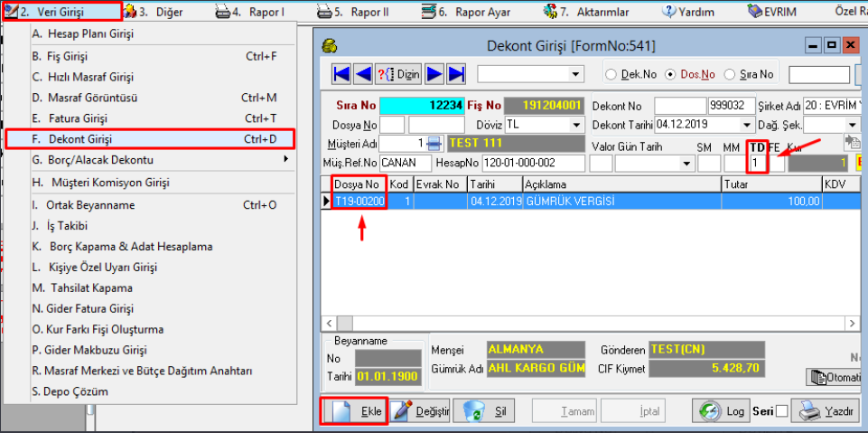Tick the Seri checkbox

coord(781,412)
